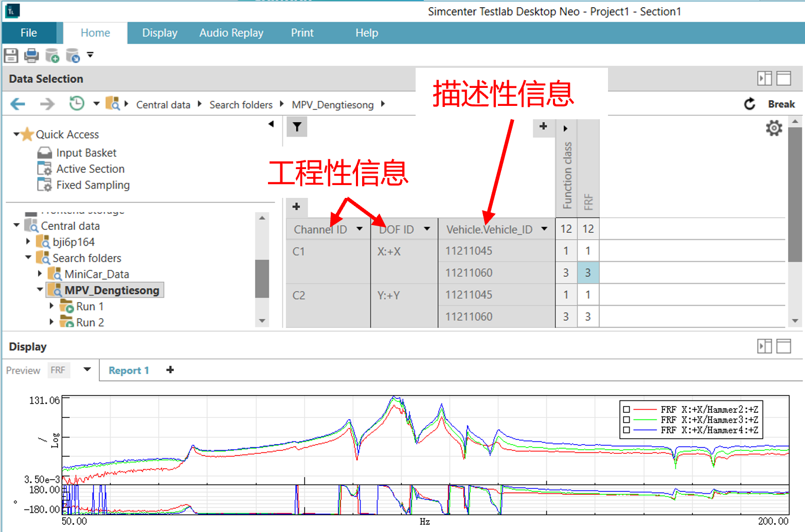Open the Display ribbon tab
The height and width of the screenshot is (532, 805).
tap(159, 33)
